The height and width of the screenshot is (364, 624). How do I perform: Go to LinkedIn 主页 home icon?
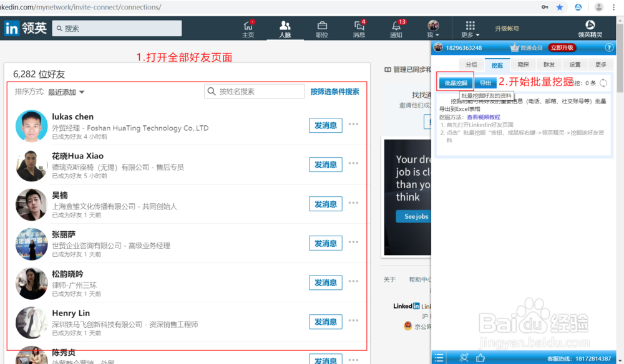(248, 29)
